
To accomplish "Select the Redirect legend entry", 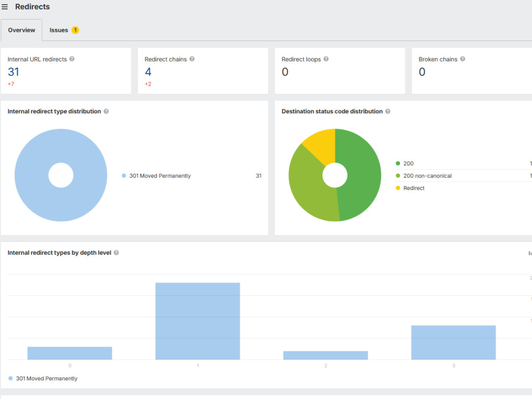I will (x=410, y=188).
